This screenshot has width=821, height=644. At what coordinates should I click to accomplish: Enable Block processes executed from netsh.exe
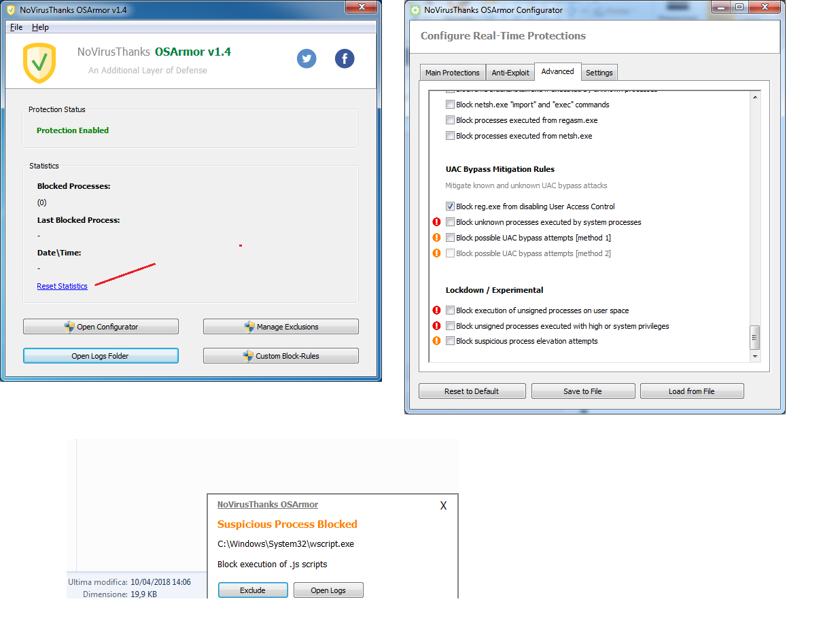pos(450,136)
